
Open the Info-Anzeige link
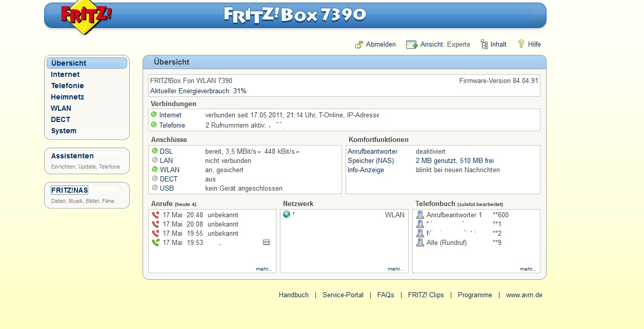click(x=366, y=170)
